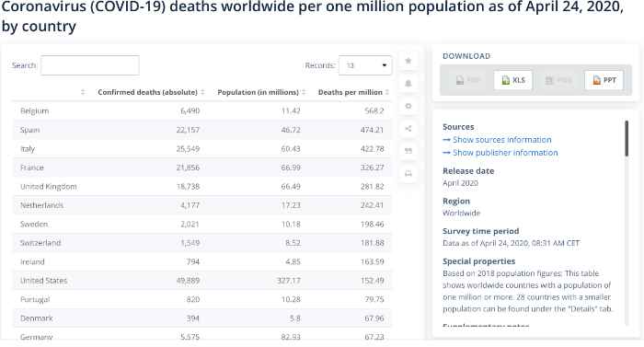Click the quotation citation icon
Screen dimensions: 644x347
click(x=408, y=151)
